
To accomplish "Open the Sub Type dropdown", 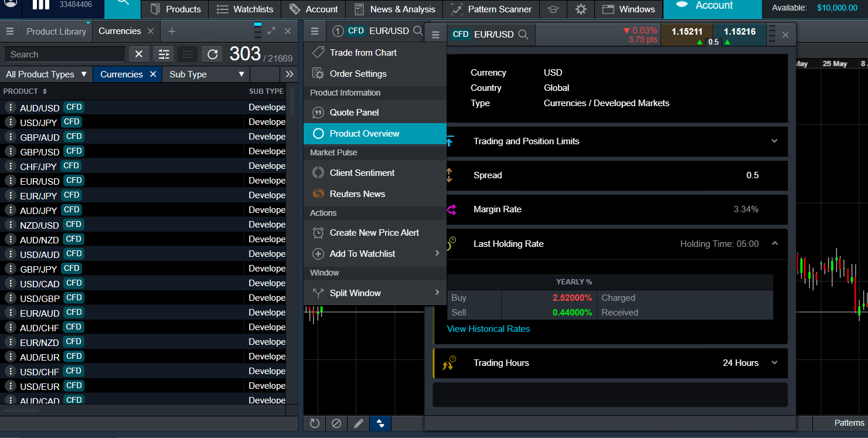I will coord(206,74).
